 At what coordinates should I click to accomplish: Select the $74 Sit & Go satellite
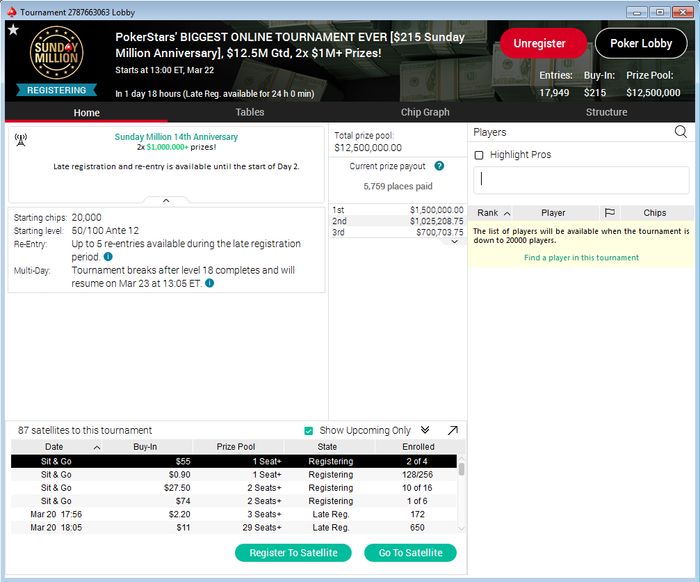[x=233, y=501]
